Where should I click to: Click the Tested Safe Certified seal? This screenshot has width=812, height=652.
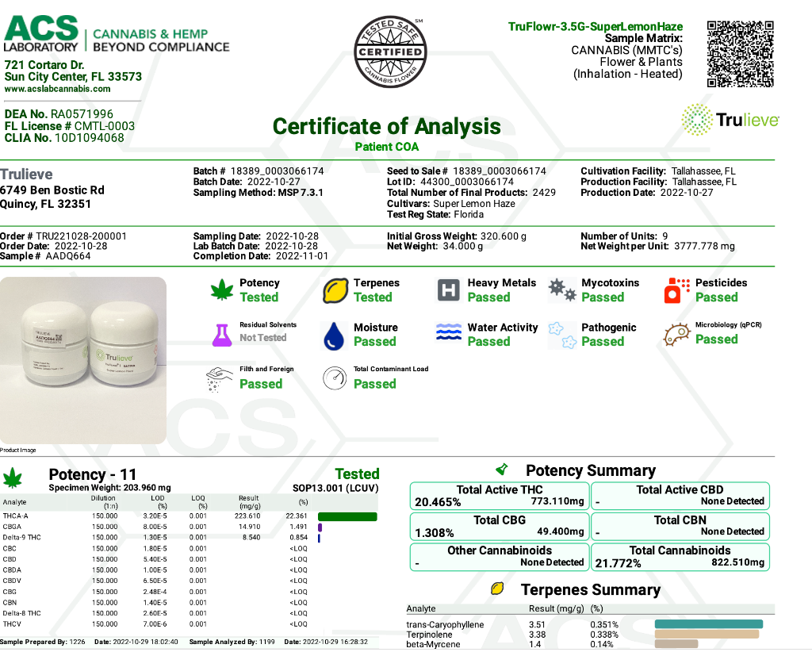click(x=390, y=52)
